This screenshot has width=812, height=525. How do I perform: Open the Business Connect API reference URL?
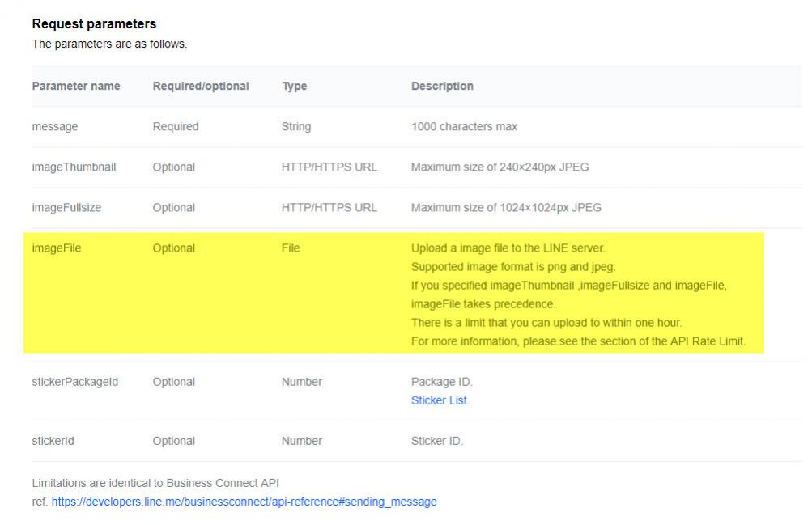(244, 502)
